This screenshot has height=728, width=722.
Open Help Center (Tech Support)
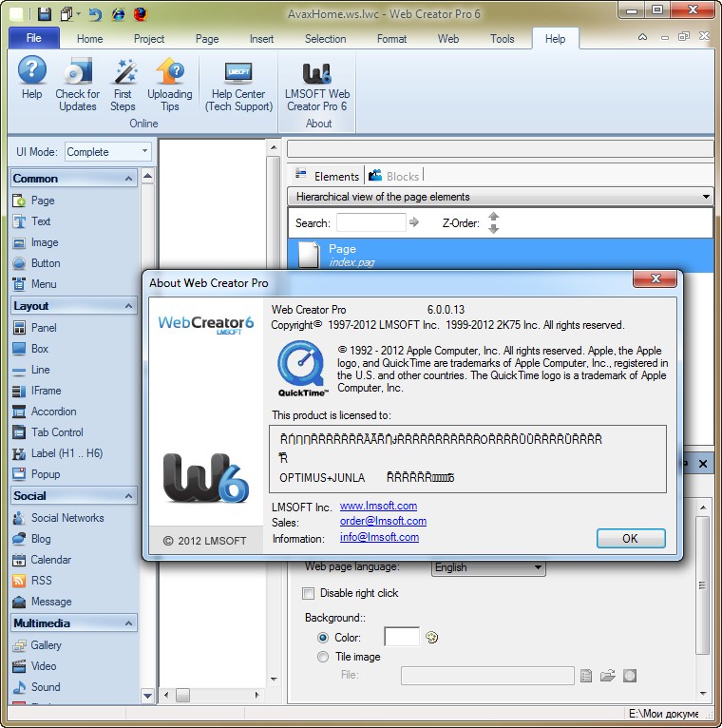tap(238, 86)
